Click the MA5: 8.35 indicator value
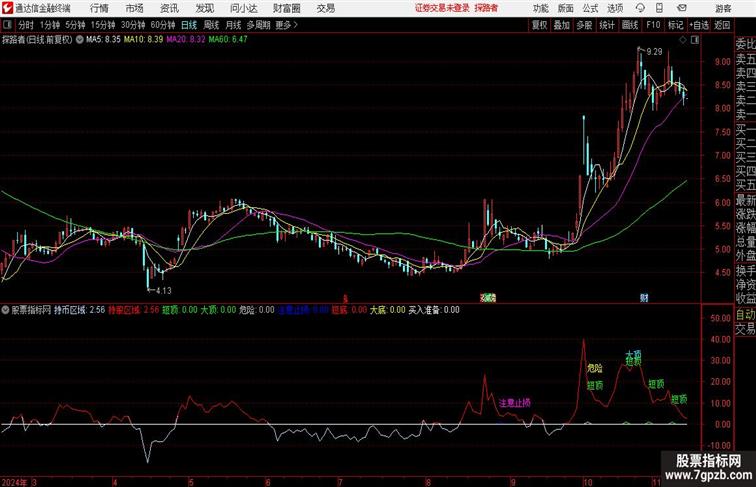Screen dimensions: 756x487 click(x=103, y=40)
